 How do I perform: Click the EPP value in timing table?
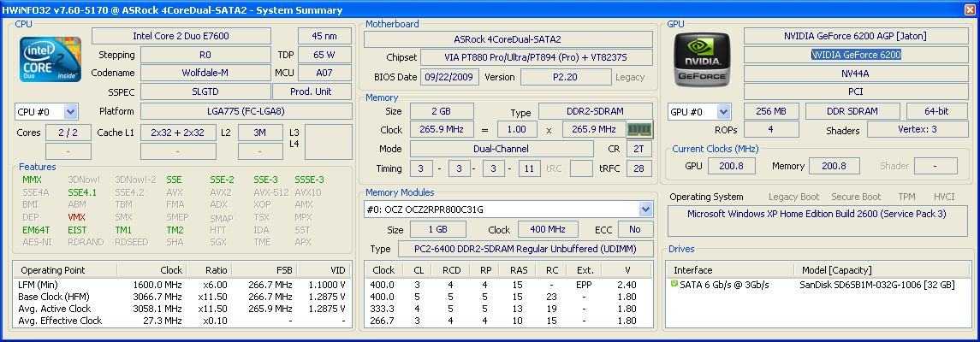[x=584, y=286]
